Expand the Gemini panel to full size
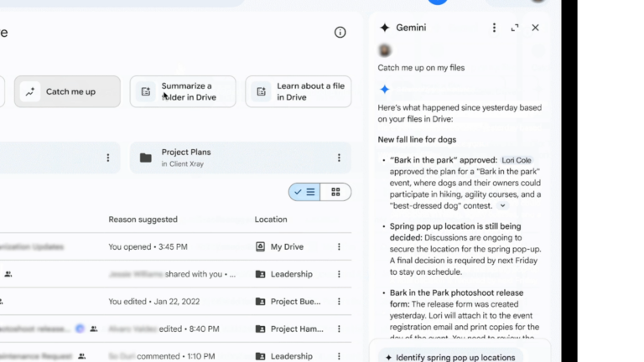Viewport: 644px width, 362px height. [515, 28]
